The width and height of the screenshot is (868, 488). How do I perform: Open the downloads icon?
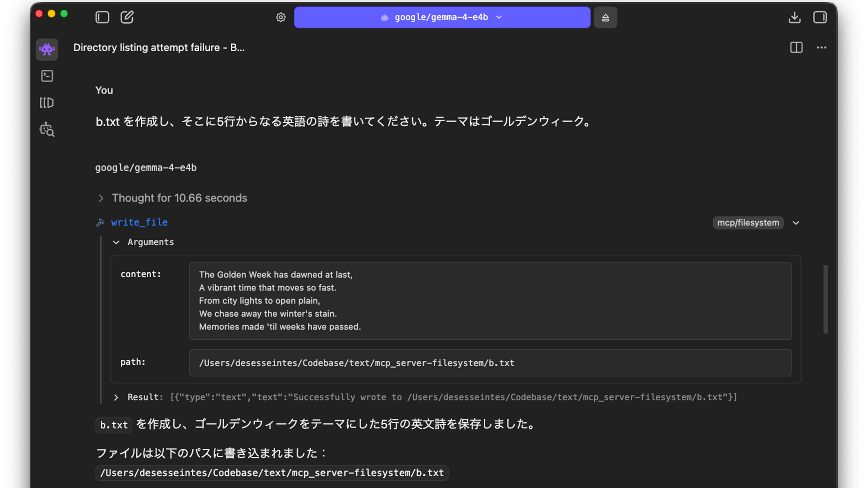click(794, 17)
